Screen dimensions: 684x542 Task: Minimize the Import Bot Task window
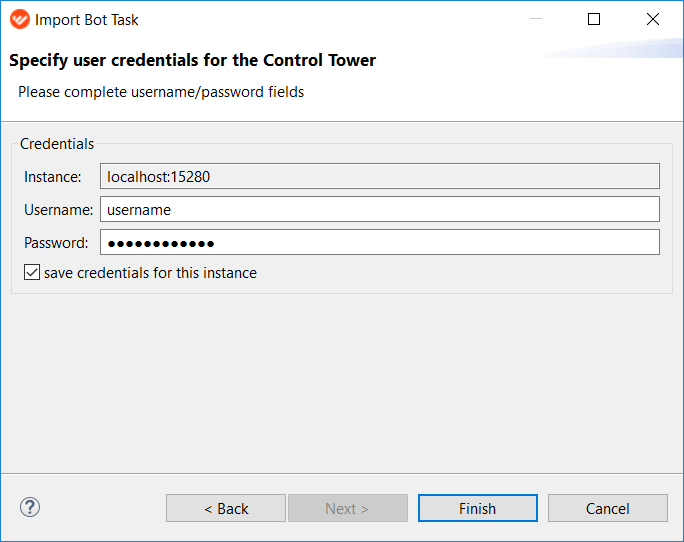536,19
